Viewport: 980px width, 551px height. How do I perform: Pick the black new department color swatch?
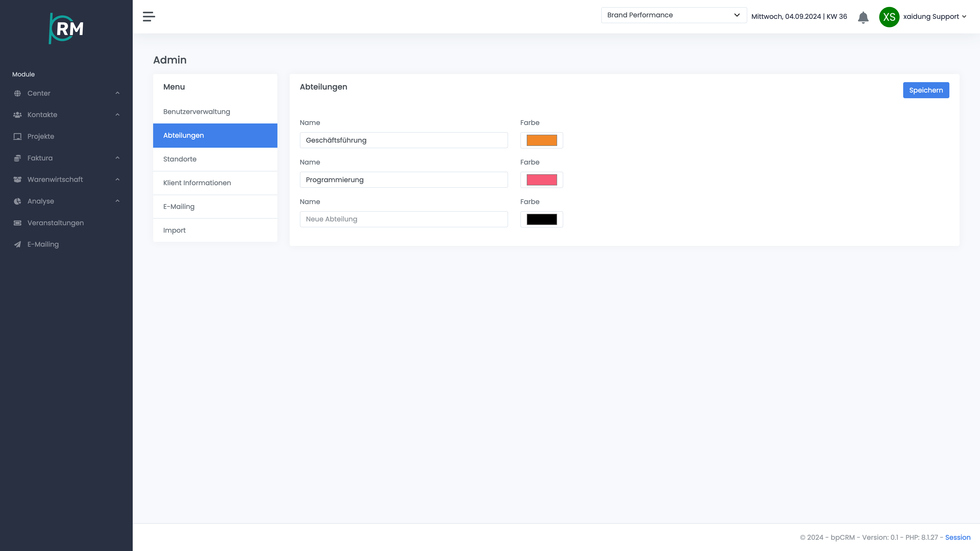click(x=542, y=219)
